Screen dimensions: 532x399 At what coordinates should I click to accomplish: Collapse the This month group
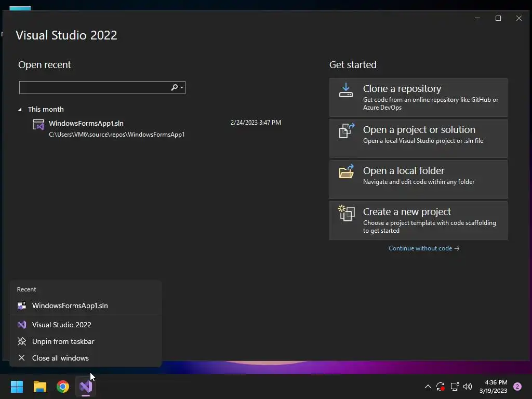pos(20,109)
